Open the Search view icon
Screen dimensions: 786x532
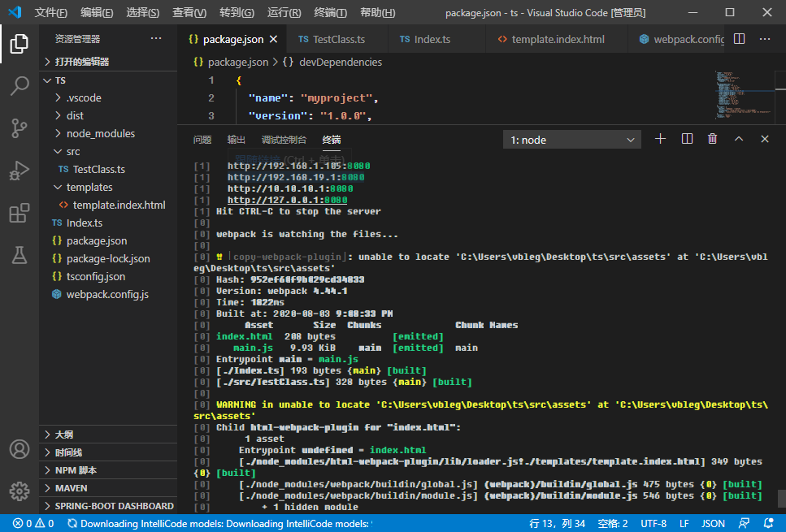(19, 85)
